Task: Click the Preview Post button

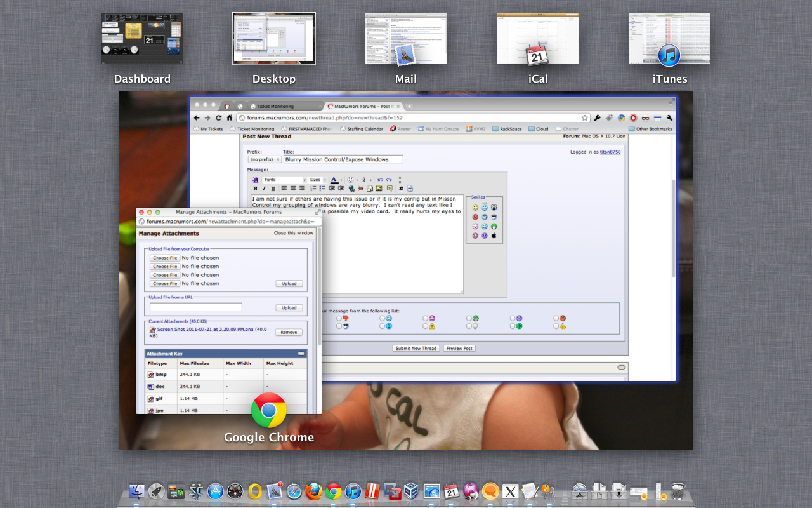Action: [459, 348]
